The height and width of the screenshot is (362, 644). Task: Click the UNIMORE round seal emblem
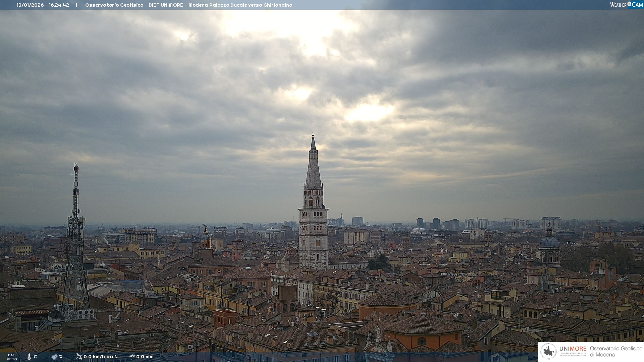tap(548, 351)
